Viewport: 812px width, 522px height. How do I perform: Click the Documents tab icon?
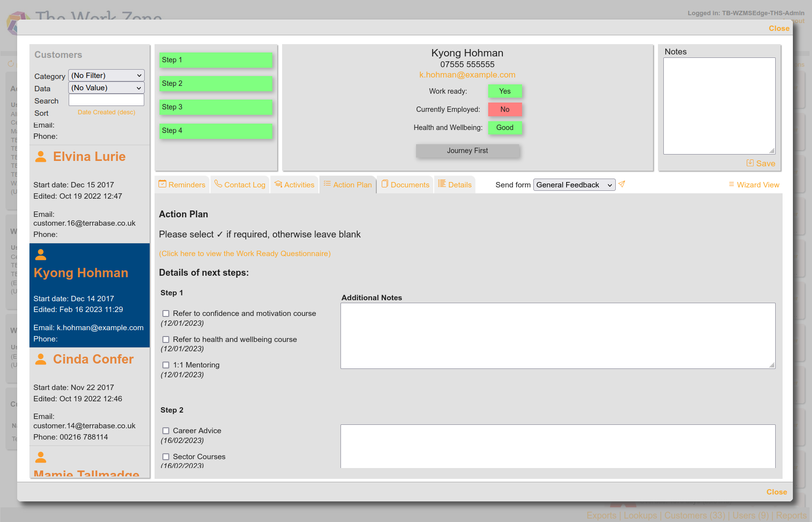[385, 184]
